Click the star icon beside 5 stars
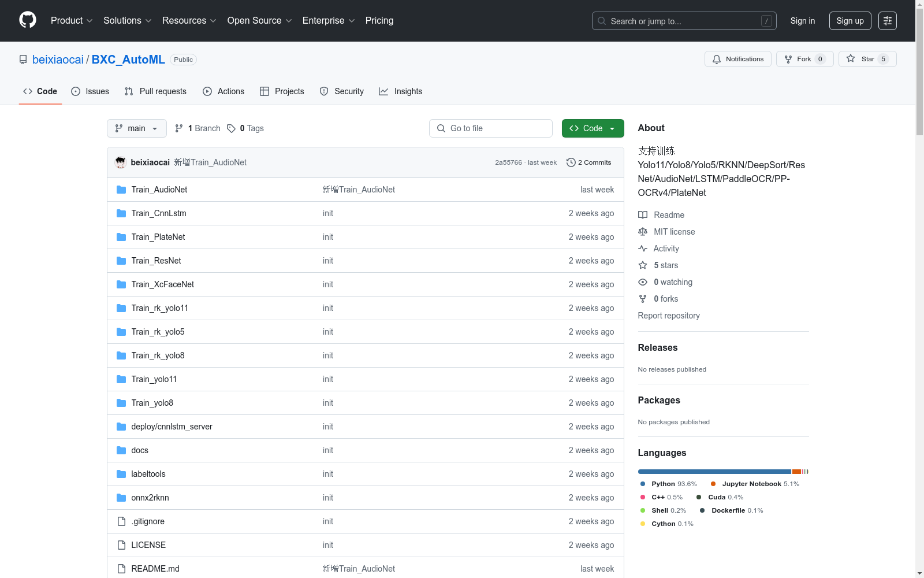The height and width of the screenshot is (578, 924). click(643, 265)
